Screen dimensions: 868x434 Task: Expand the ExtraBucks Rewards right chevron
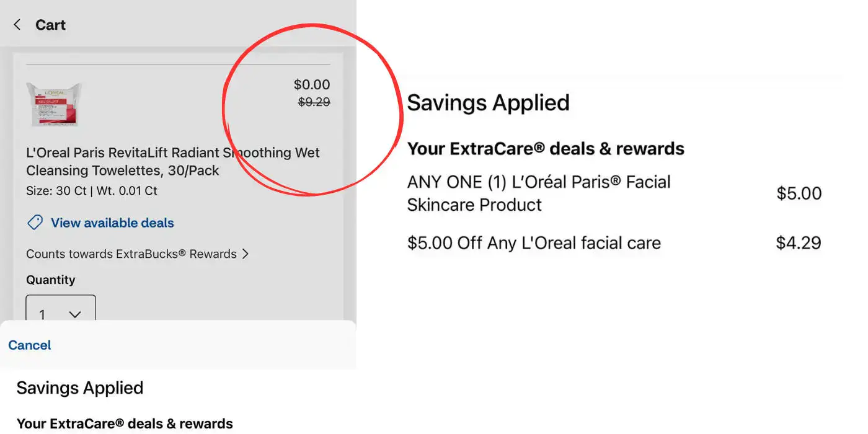(x=245, y=254)
